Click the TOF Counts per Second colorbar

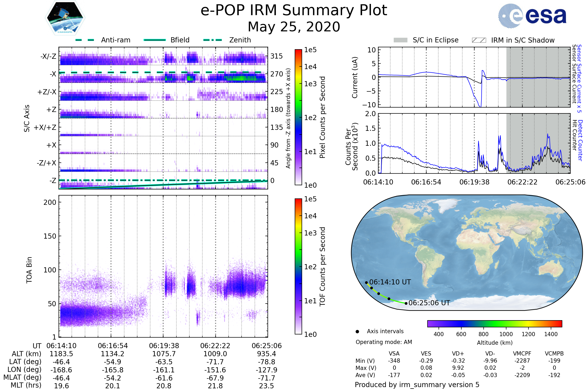tap(298, 267)
